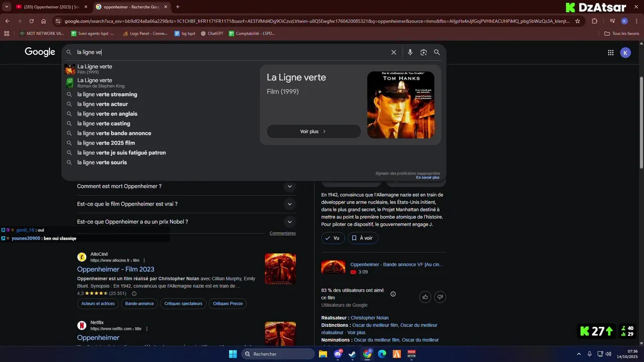Open the Chrome profile icon in toolbar
This screenshot has height=362, width=644.
pyautogui.click(x=624, y=21)
